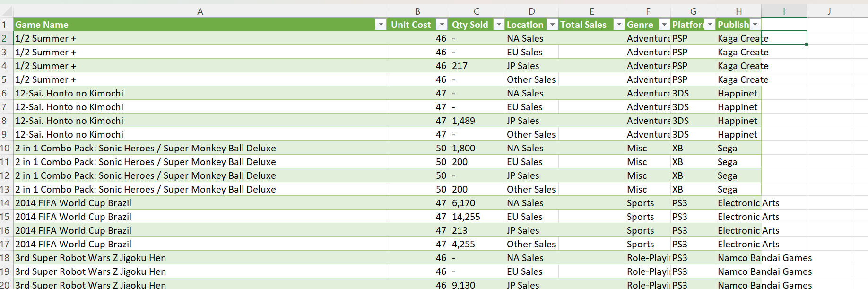Click the Electronic Arts cell in row 15
This screenshot has width=868, height=289.
point(748,217)
